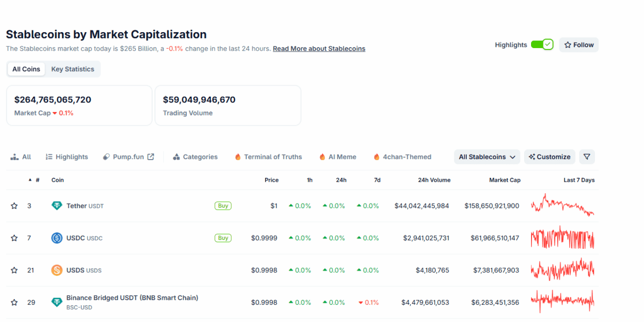
Task: Switch to the Key Statistics tab
Action: pos(73,69)
